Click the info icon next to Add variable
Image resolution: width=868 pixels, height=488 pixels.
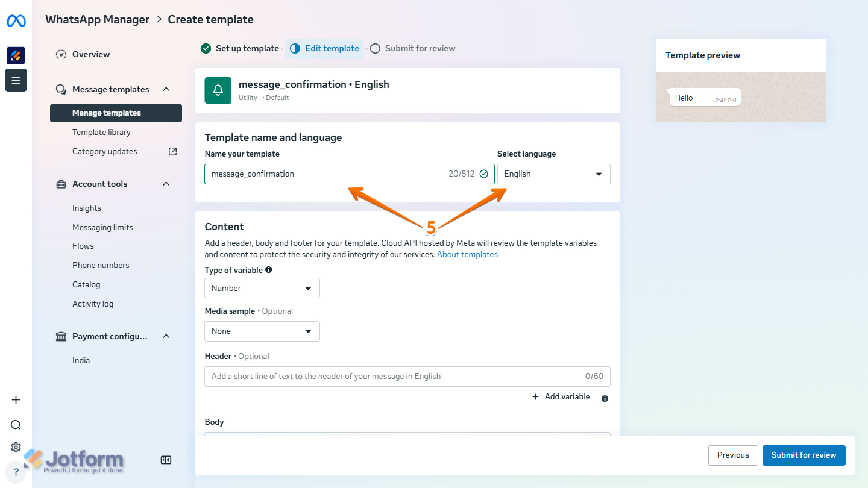[x=605, y=398]
